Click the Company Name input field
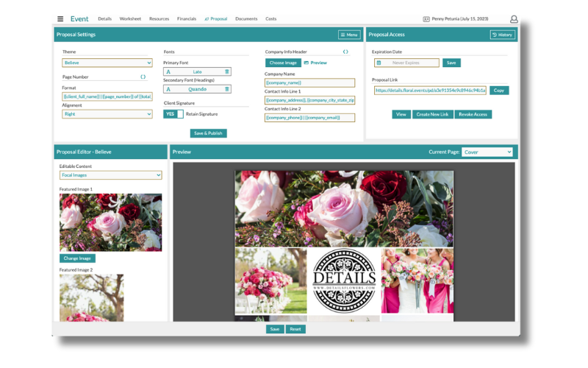The width and height of the screenshot is (588, 368). (309, 82)
